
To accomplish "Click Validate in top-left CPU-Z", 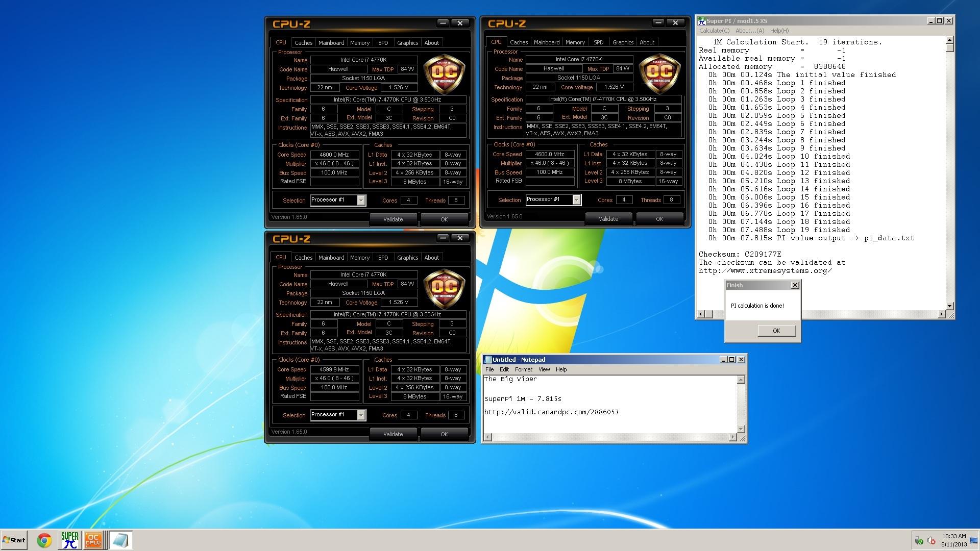I will click(393, 219).
